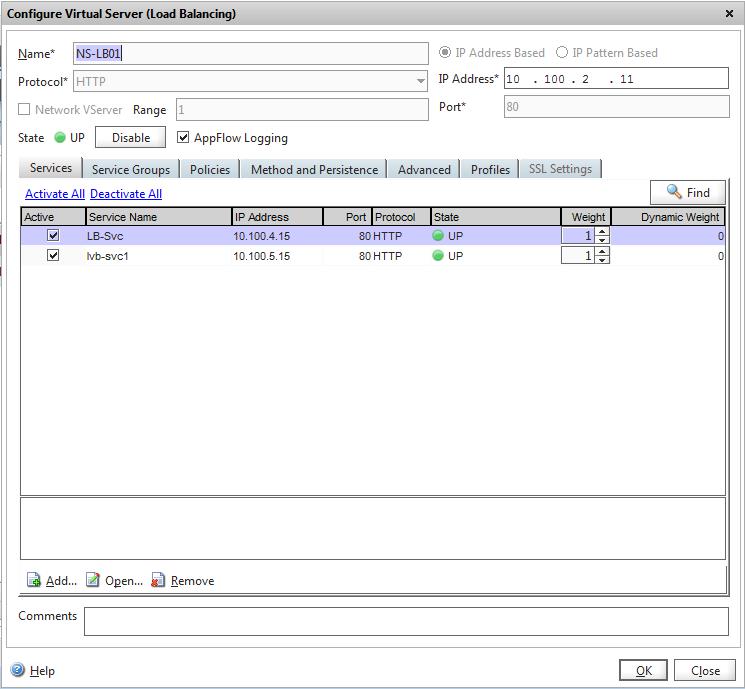
Task: Sort by Service Name column header
Action: 159,217
